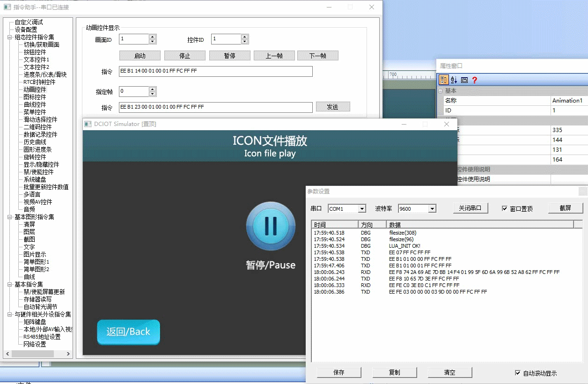
Task: Increment the 画面ID spinner up arrow
Action: click(152, 37)
